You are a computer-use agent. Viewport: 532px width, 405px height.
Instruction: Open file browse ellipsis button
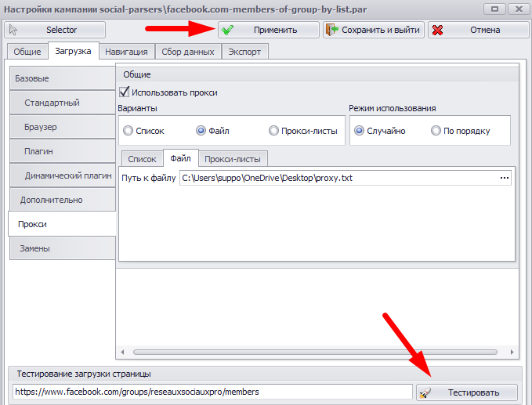click(505, 178)
